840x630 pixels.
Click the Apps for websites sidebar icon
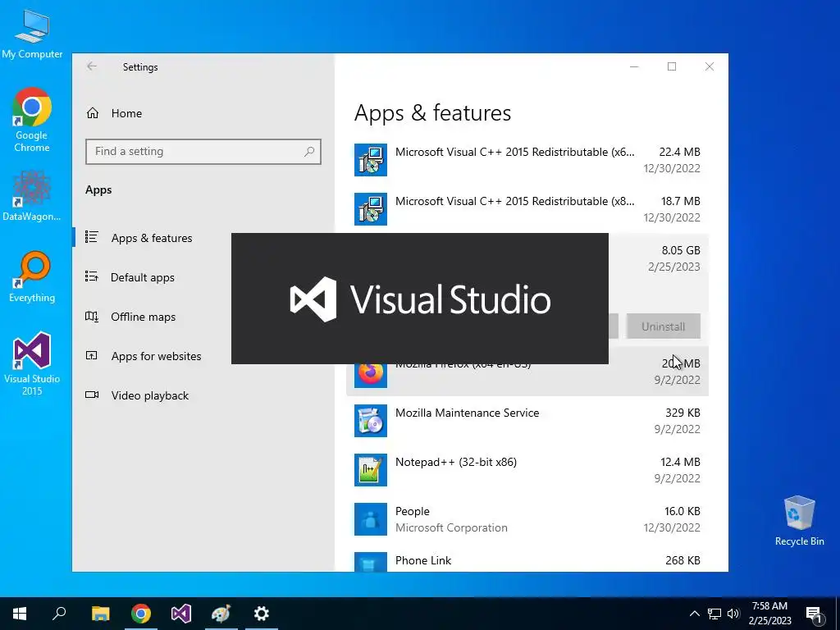92,355
